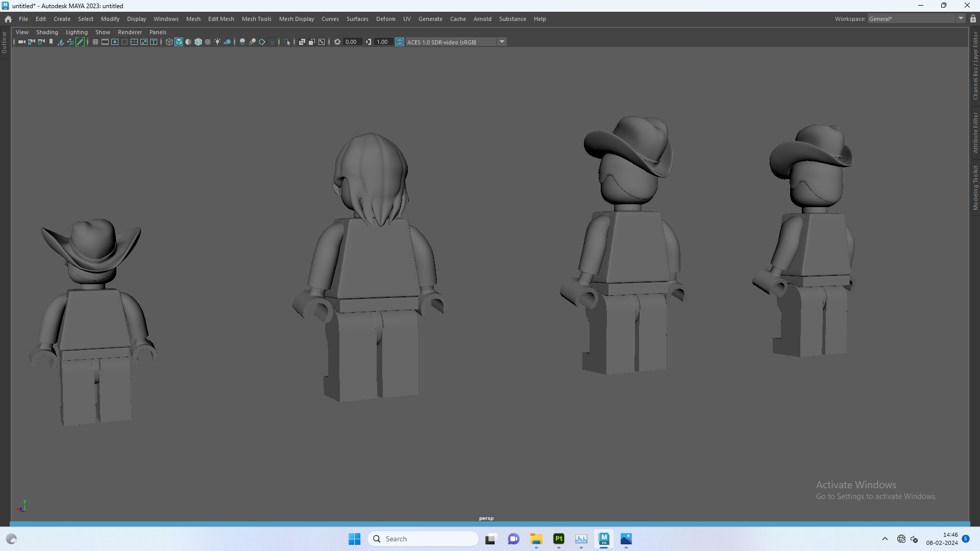Select Smooth Shade All cube icon
The image size is (980, 551).
pos(179,42)
